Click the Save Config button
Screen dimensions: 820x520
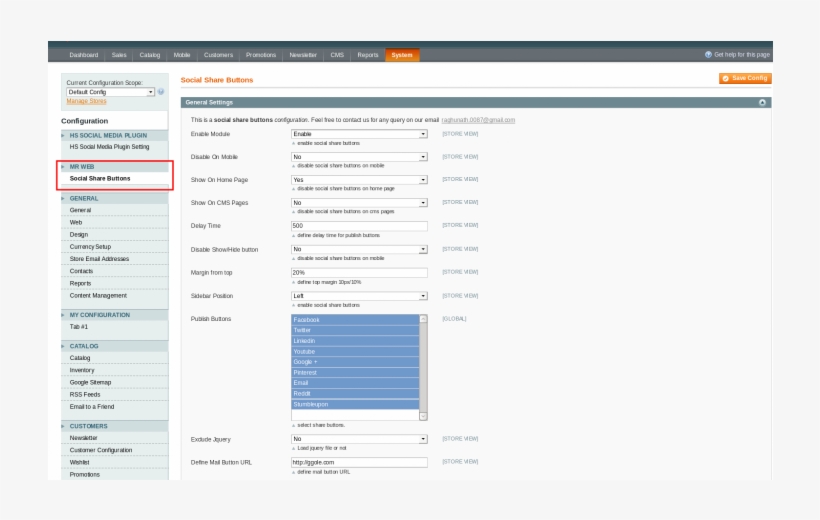click(745, 78)
